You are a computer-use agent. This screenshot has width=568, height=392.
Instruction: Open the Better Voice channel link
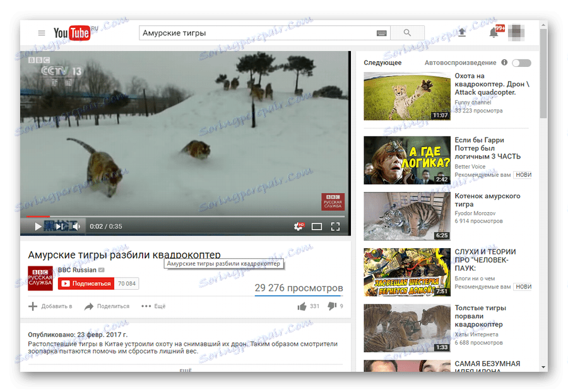click(x=470, y=167)
